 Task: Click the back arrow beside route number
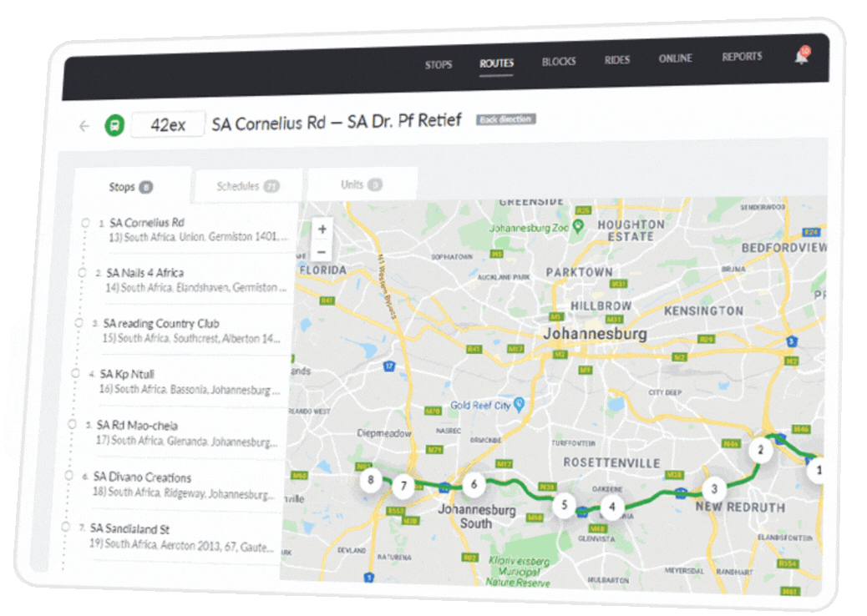84,126
